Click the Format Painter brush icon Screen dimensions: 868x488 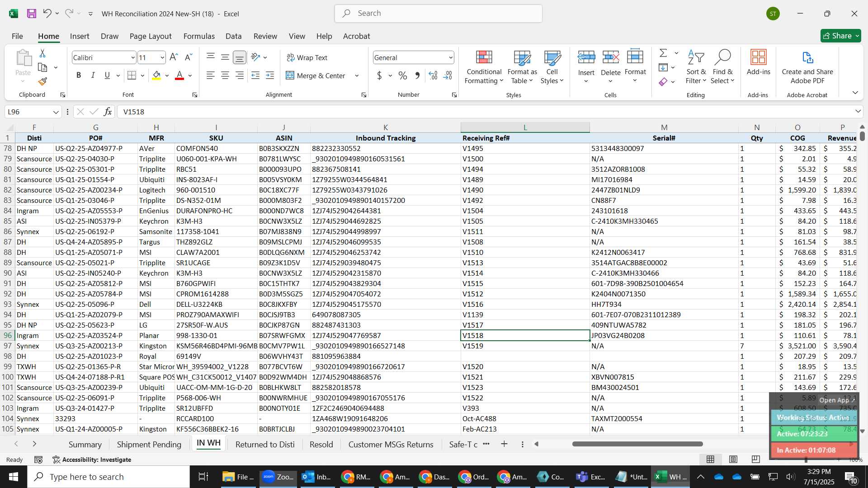[42, 81]
